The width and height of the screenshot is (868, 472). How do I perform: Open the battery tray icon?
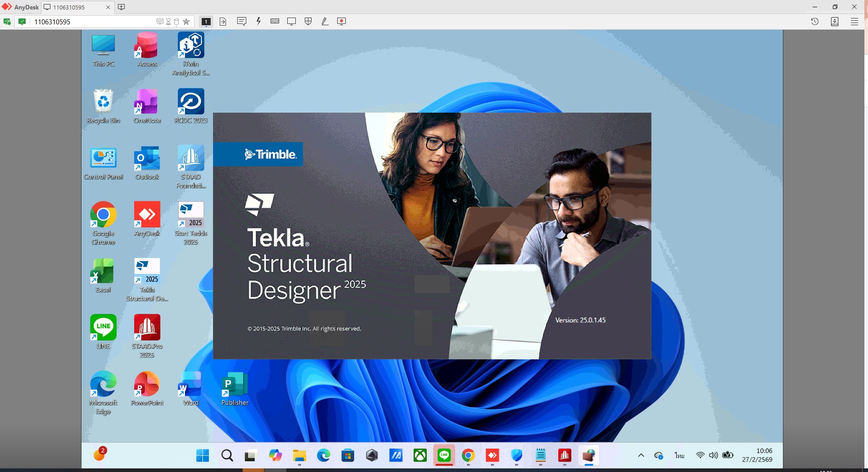[x=728, y=455]
